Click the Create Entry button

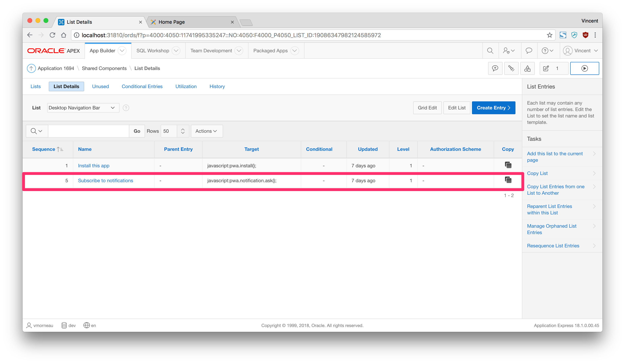pyautogui.click(x=493, y=108)
